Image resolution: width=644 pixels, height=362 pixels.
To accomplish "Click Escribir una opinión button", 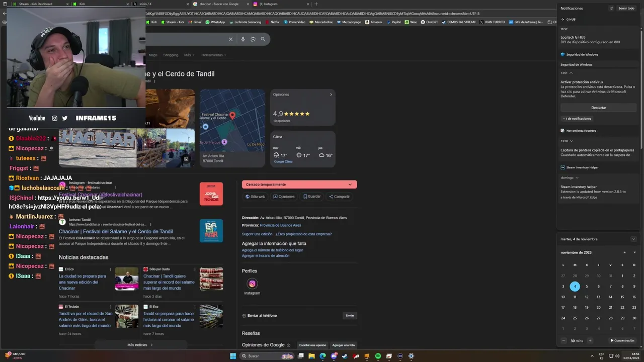I will tap(312, 345).
